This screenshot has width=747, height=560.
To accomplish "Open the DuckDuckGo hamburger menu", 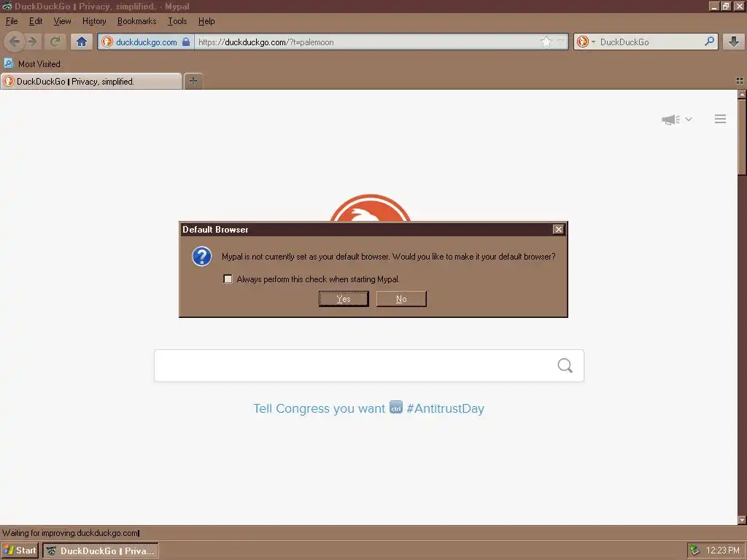I will 720,119.
